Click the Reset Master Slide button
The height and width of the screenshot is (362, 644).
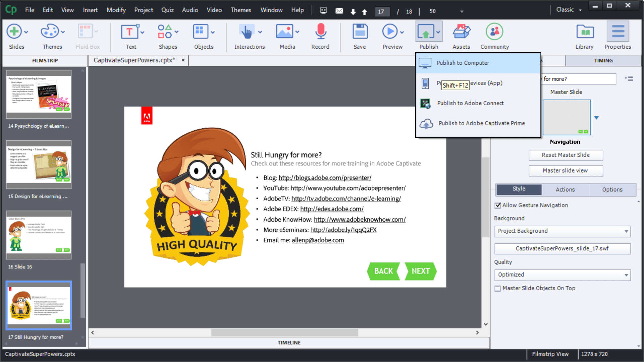pos(566,155)
